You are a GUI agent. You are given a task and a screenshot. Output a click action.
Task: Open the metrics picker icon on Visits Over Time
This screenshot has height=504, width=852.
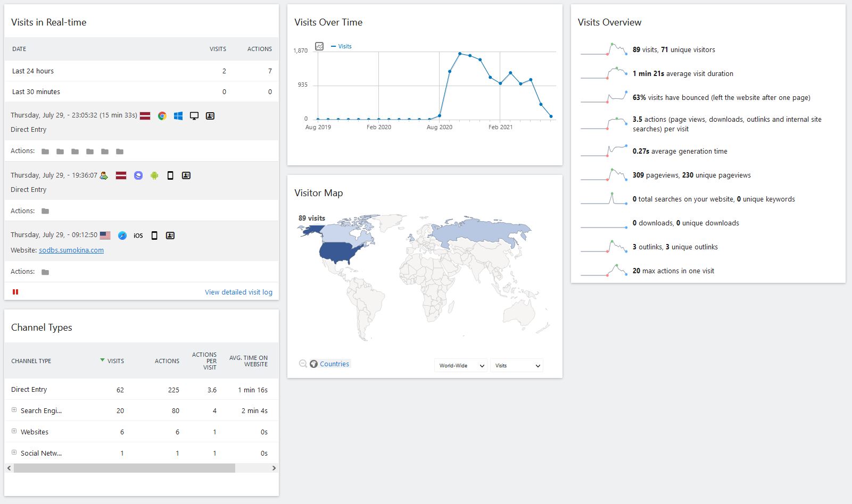pos(319,46)
